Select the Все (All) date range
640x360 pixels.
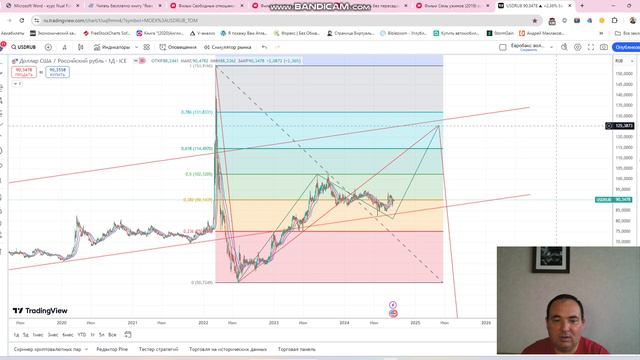click(112, 335)
